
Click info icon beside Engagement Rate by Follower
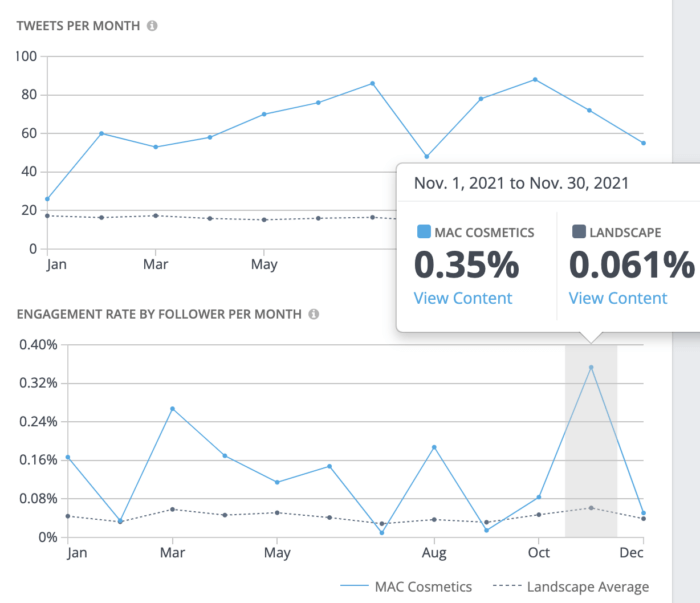point(314,314)
